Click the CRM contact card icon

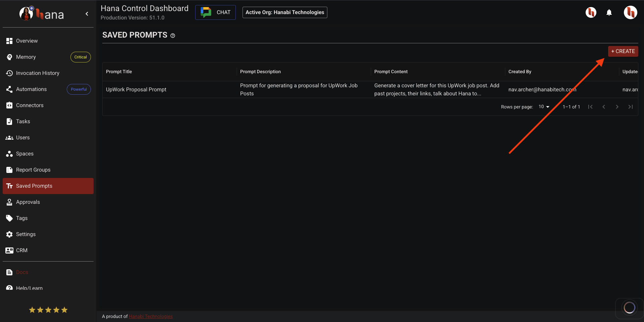coord(9,250)
